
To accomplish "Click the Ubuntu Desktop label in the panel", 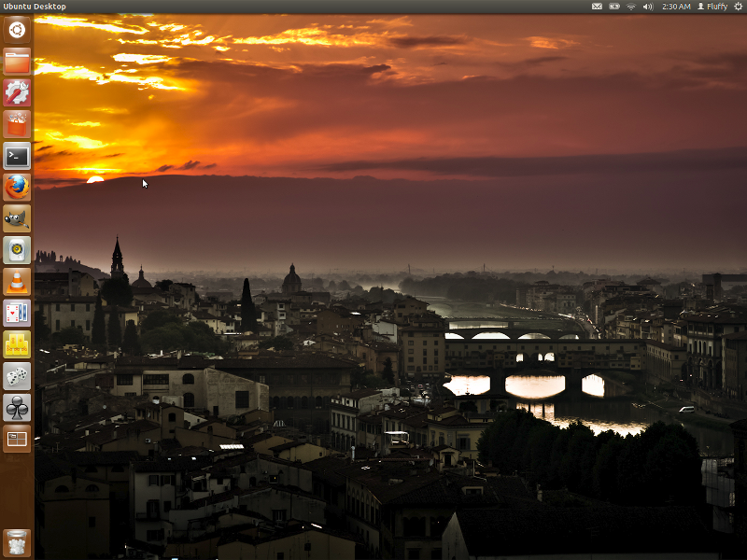I will pos(35,7).
